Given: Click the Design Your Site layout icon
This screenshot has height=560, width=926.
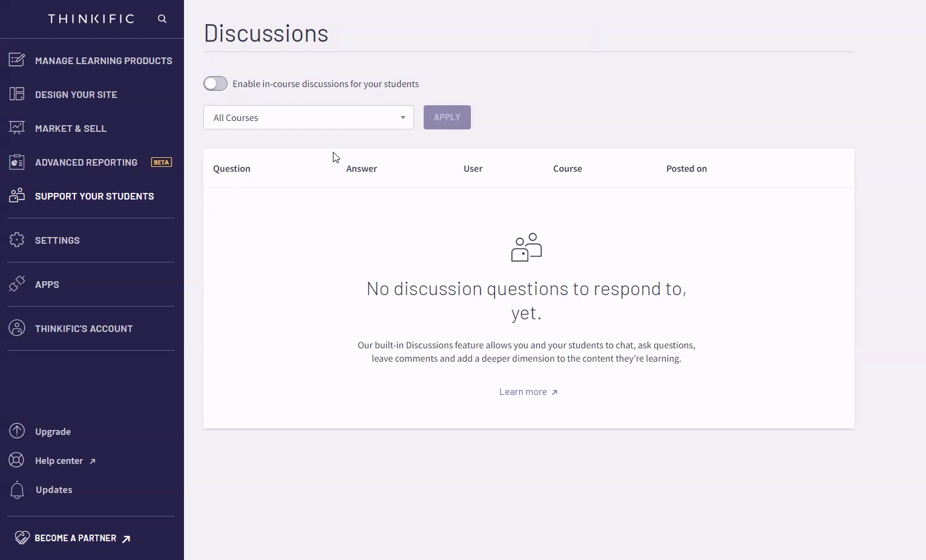Looking at the screenshot, I should (17, 94).
